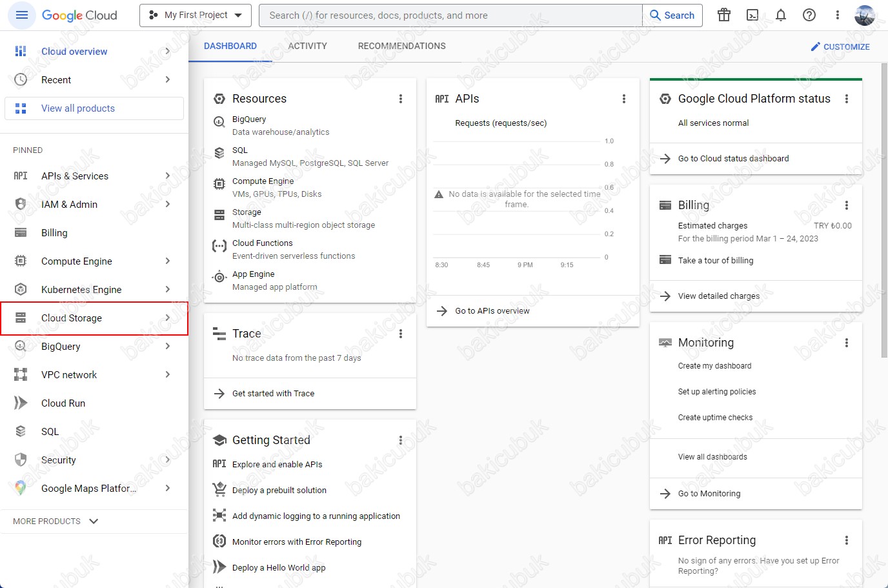Open Trace card options menu
This screenshot has width=888, height=588.
click(x=401, y=334)
